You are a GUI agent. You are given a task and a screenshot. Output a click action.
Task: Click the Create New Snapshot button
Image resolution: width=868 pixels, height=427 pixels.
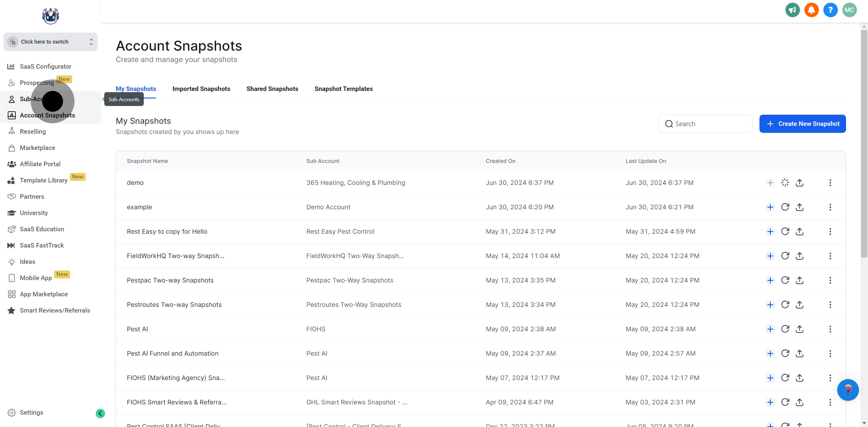click(803, 123)
